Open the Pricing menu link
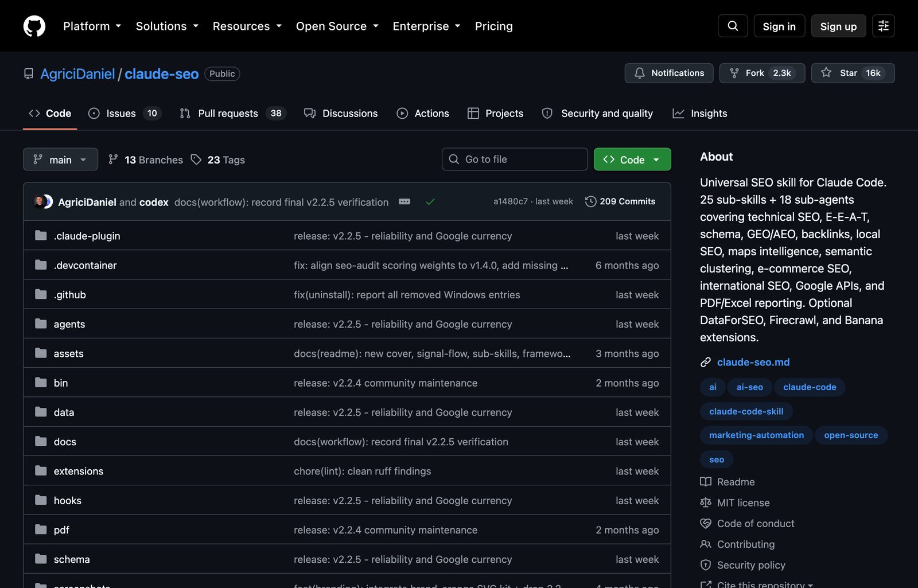The width and height of the screenshot is (918, 588). 494,26
